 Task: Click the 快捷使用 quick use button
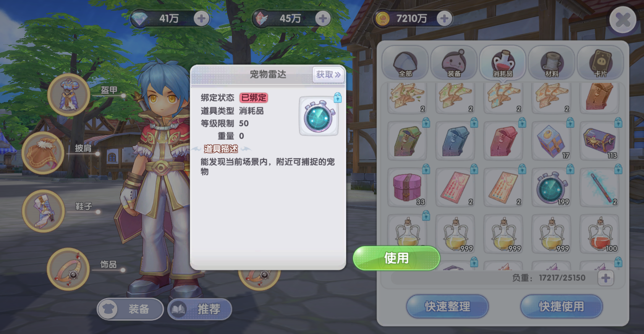tap(561, 306)
